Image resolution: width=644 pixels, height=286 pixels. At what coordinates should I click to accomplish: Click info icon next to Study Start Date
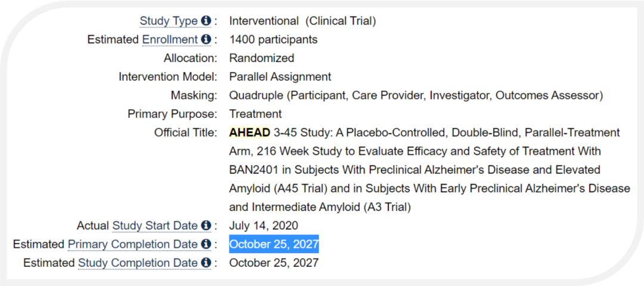coord(206,225)
